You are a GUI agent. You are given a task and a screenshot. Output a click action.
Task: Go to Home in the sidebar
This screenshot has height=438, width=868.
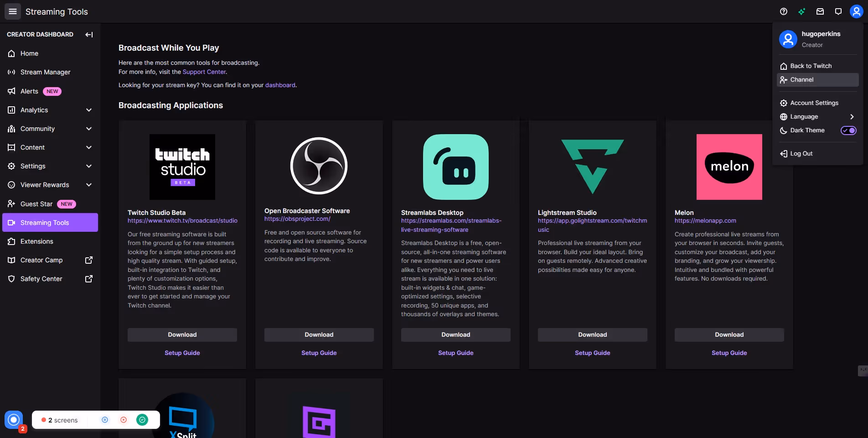(x=50, y=53)
